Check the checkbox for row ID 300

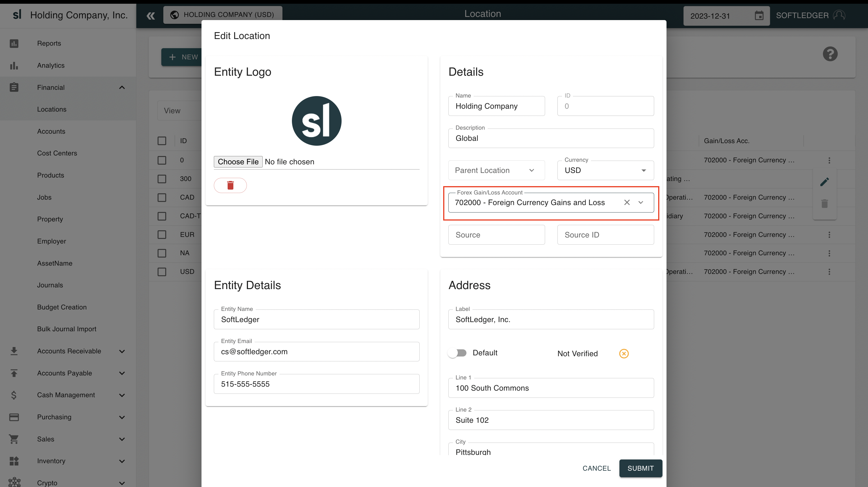point(162,179)
